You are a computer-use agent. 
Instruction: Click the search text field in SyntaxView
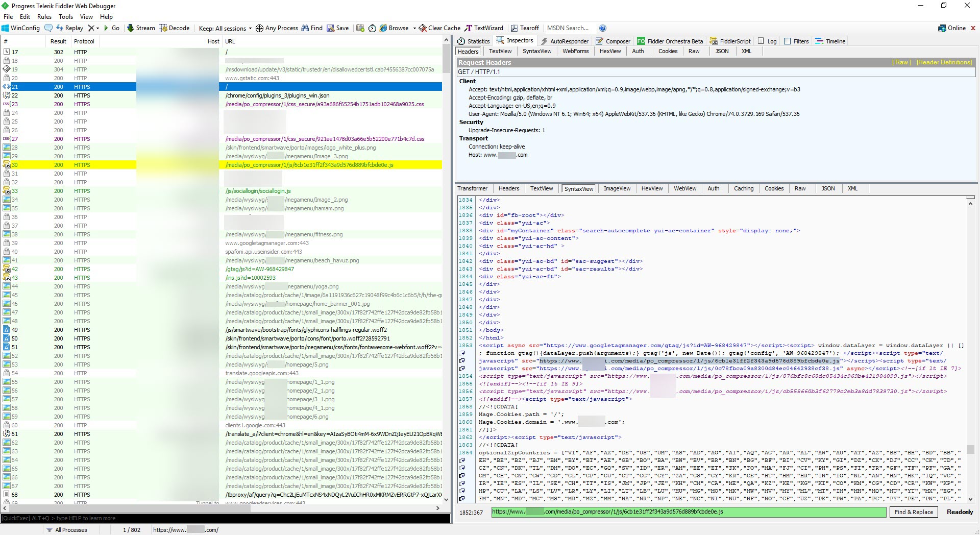click(x=689, y=512)
